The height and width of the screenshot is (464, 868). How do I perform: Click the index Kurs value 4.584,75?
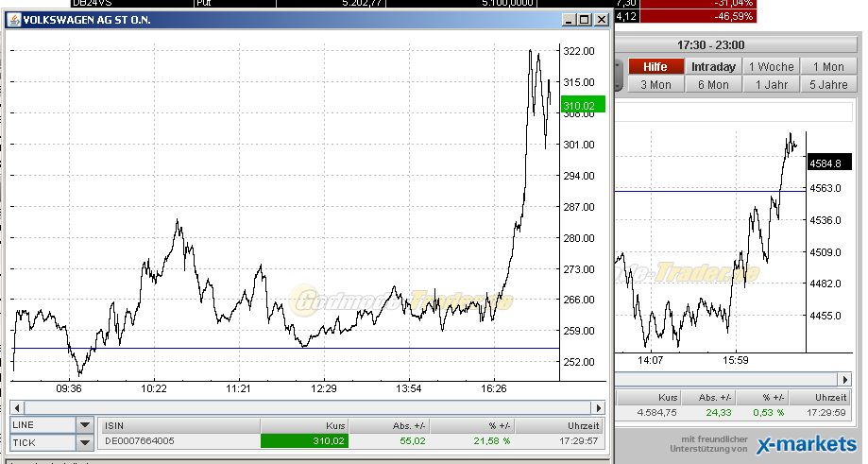[x=657, y=413]
